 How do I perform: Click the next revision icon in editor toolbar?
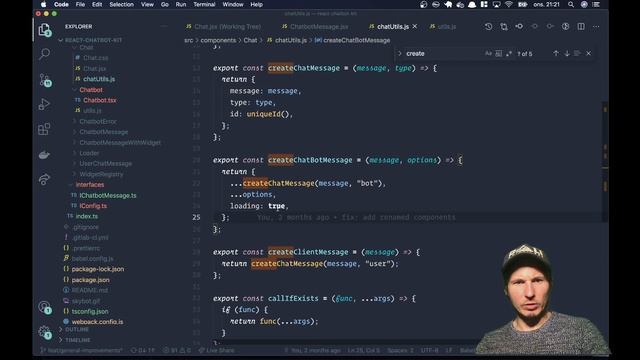pos(550,27)
